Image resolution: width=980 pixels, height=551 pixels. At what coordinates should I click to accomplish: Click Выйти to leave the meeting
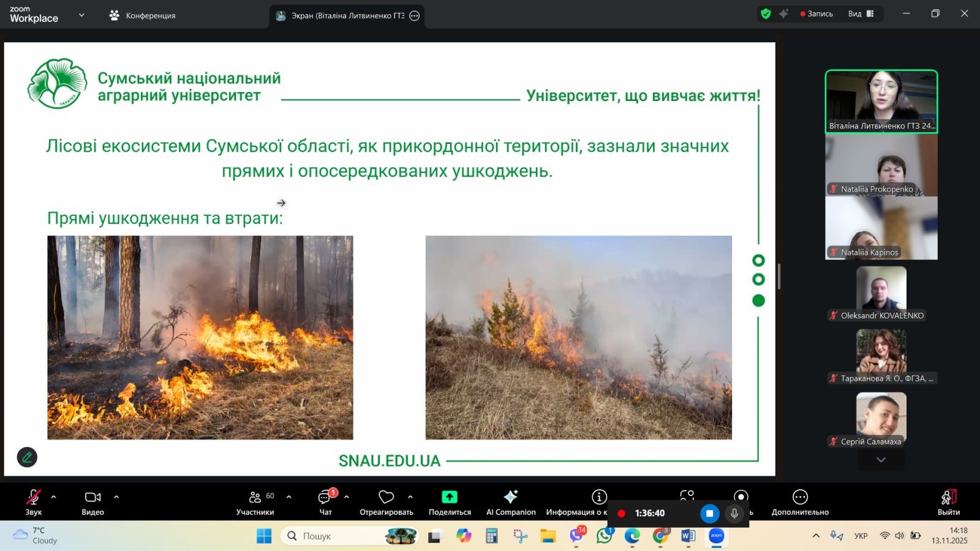[x=948, y=502]
